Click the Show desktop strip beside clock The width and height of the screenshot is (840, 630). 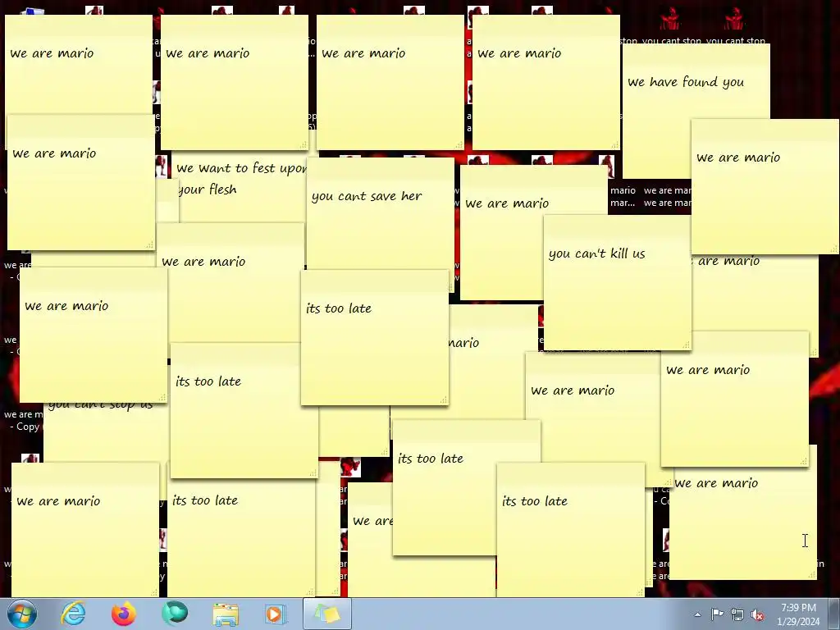tap(836, 614)
